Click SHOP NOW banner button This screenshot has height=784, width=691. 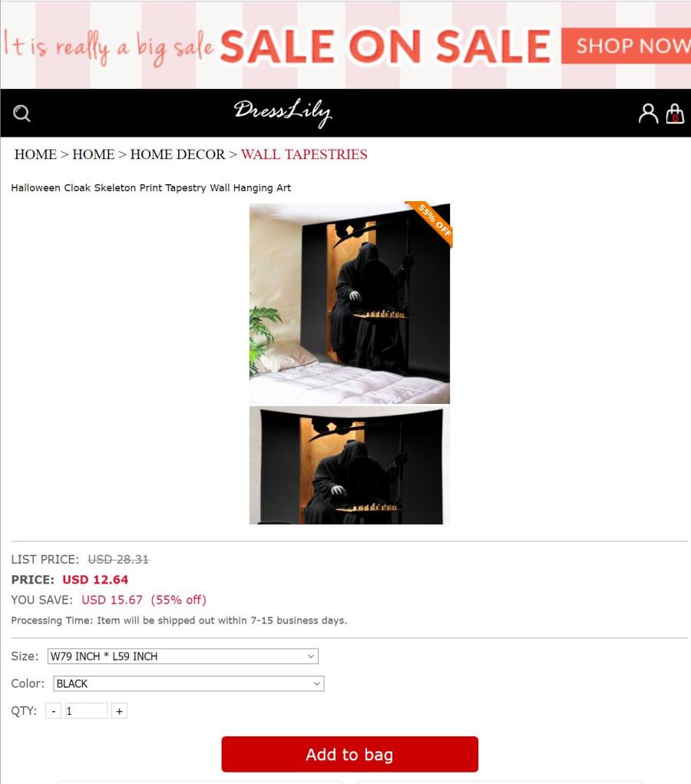tap(626, 45)
